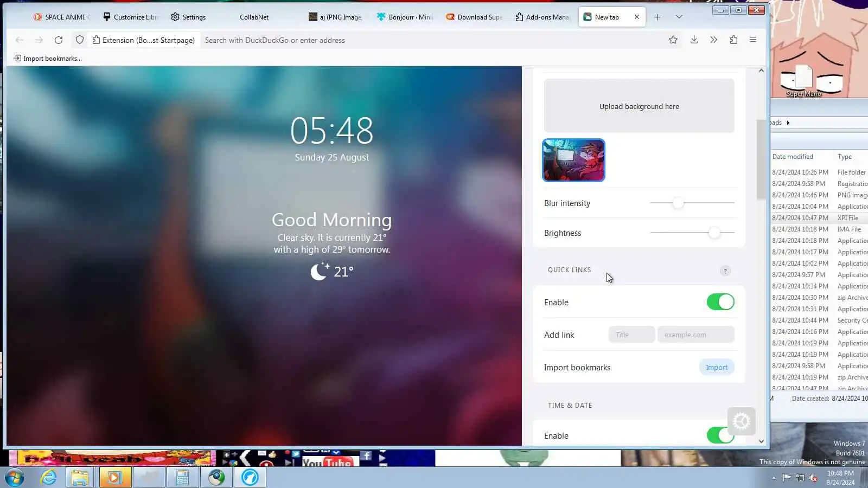Switch to the Bonjourr · Minimalist tab
The image size is (868, 488).
(x=404, y=17)
